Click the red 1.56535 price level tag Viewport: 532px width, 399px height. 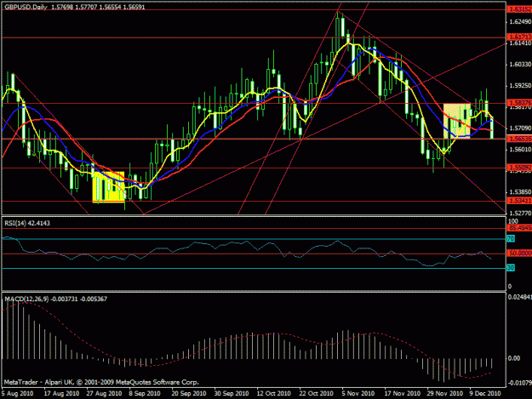pos(519,139)
